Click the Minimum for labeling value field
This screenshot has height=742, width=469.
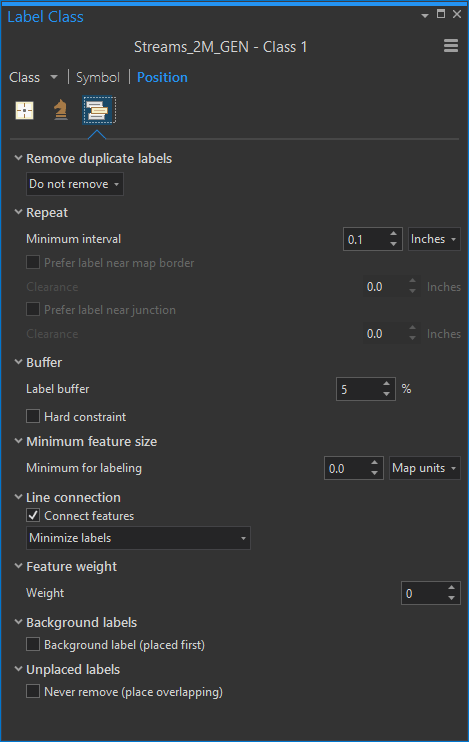coord(347,468)
